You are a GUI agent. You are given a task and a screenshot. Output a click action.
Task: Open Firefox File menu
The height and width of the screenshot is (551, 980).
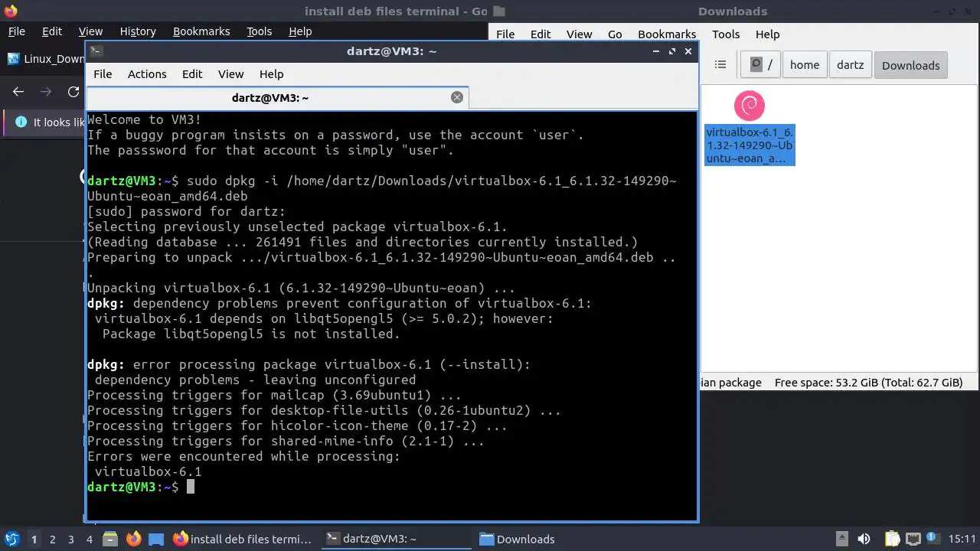click(x=16, y=31)
